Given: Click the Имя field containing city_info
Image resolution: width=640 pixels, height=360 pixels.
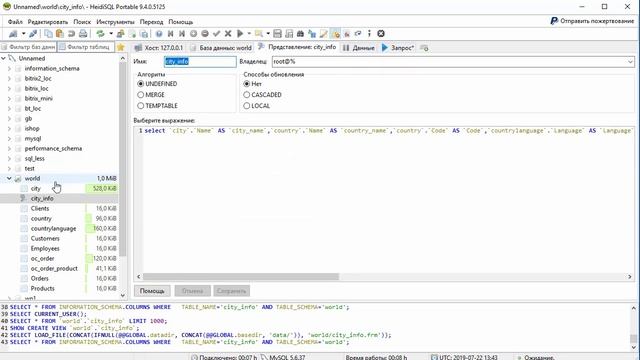Looking at the screenshot, I should (200, 62).
